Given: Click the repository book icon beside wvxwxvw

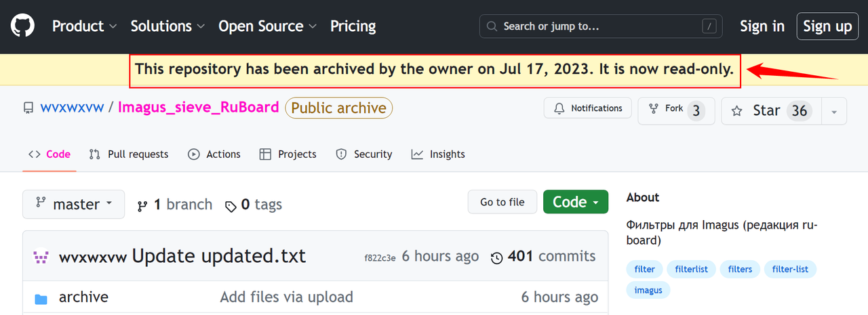Looking at the screenshot, I should click(x=28, y=108).
